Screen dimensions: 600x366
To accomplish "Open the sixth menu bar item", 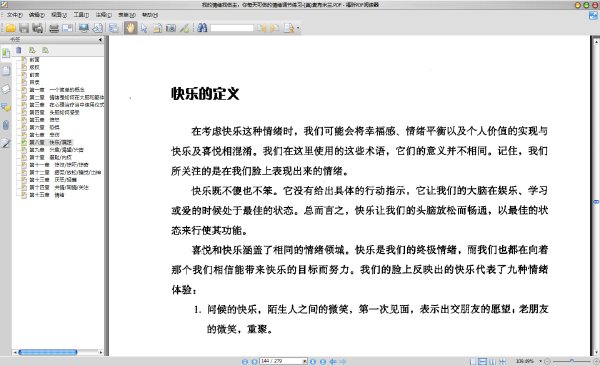I will click(126, 15).
